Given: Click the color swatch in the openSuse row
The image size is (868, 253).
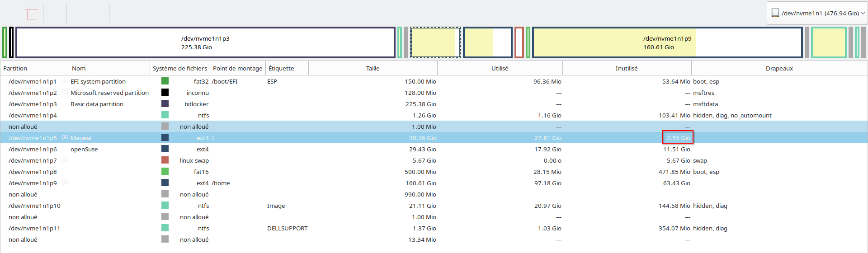Looking at the screenshot, I should point(165,149).
